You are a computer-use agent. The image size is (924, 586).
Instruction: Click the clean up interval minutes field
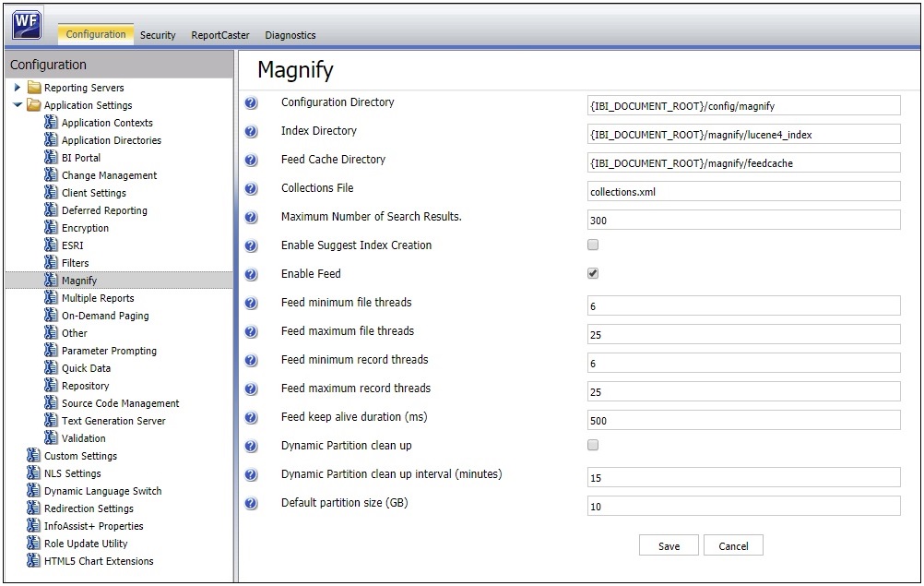pyautogui.click(x=743, y=477)
